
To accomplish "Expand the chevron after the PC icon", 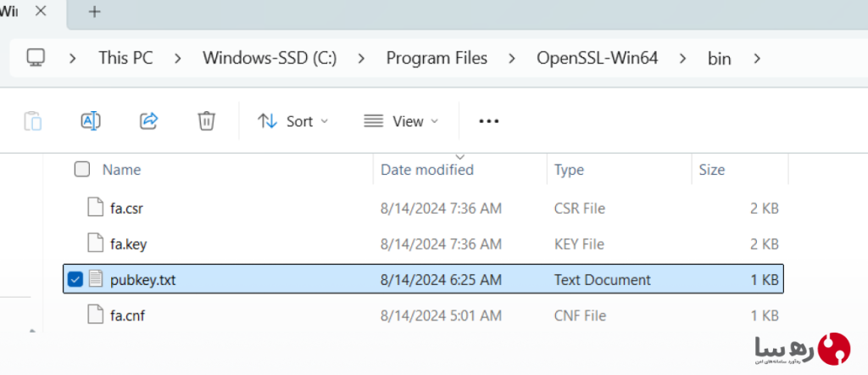I will (x=73, y=59).
